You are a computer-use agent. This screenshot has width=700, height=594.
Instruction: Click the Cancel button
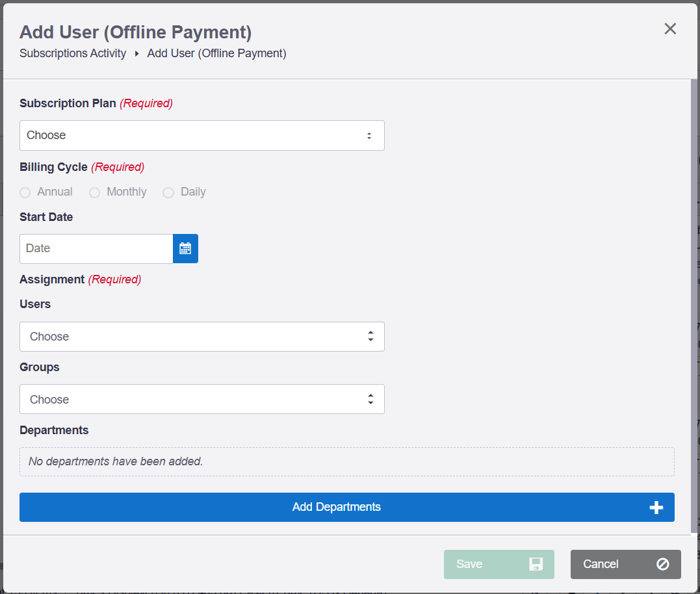pos(625,564)
